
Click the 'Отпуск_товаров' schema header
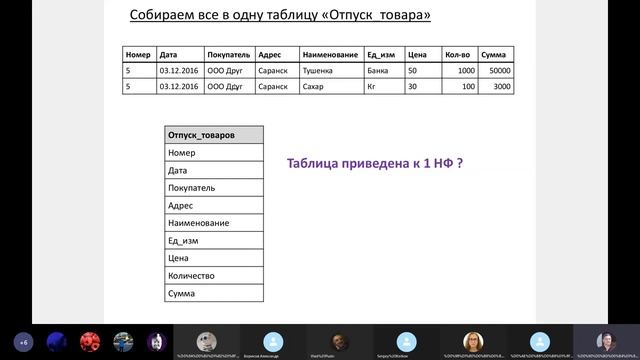tap(214, 135)
